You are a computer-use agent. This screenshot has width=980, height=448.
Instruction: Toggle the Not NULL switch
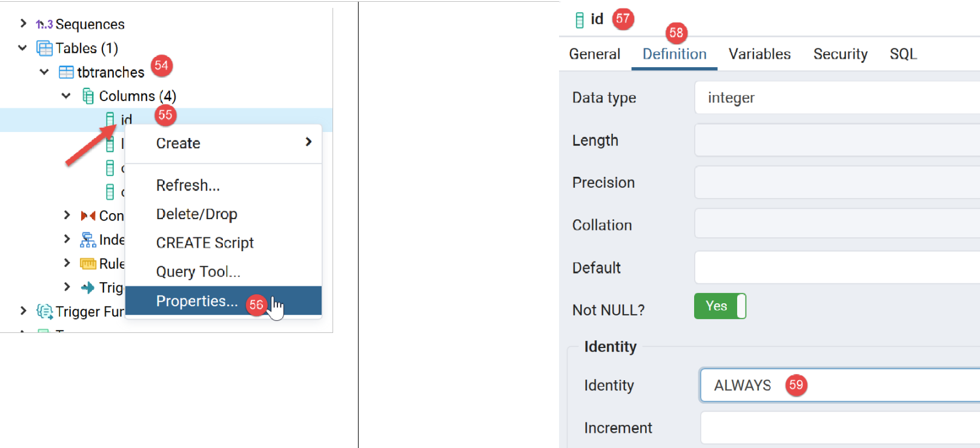click(x=720, y=306)
